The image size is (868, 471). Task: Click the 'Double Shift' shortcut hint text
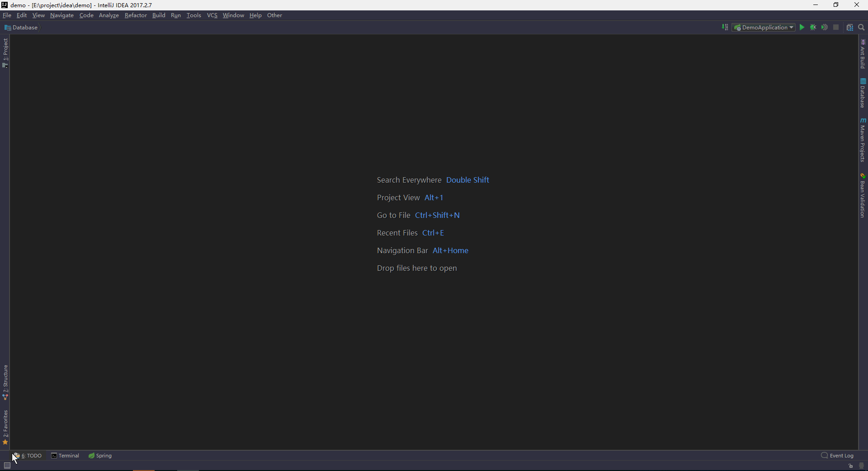(x=467, y=180)
